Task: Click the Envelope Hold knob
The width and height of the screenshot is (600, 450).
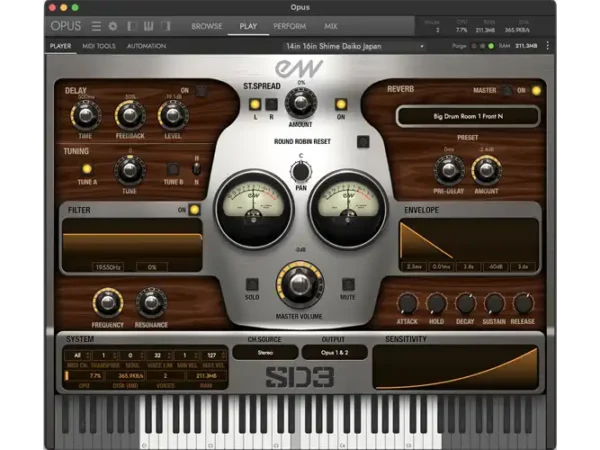Action: pos(436,303)
